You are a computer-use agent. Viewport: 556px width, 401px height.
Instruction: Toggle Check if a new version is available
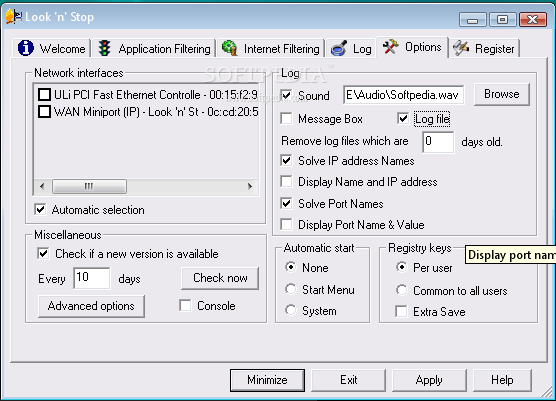coord(43,254)
